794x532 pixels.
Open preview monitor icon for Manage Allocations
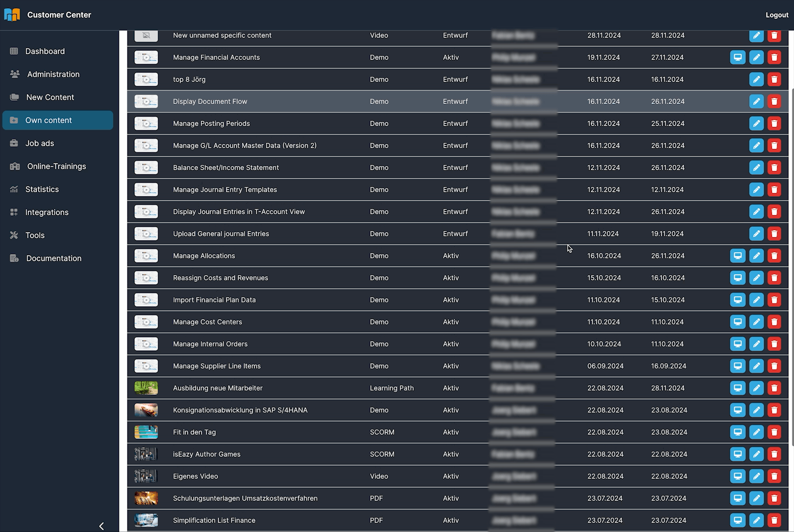coord(737,256)
